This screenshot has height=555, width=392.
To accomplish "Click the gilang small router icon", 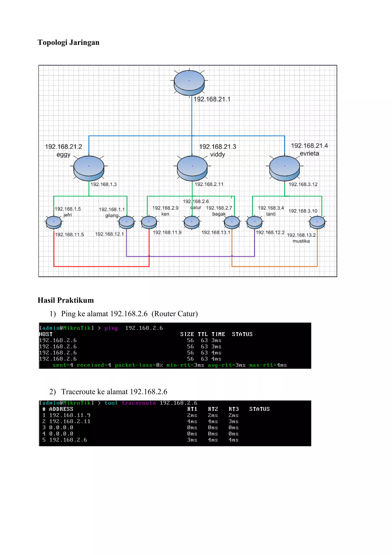I will (126, 222).
